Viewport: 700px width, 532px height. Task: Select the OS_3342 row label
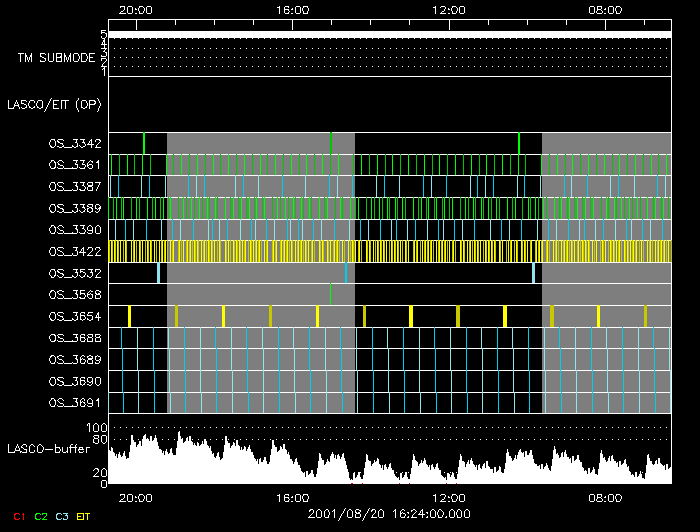point(74,143)
